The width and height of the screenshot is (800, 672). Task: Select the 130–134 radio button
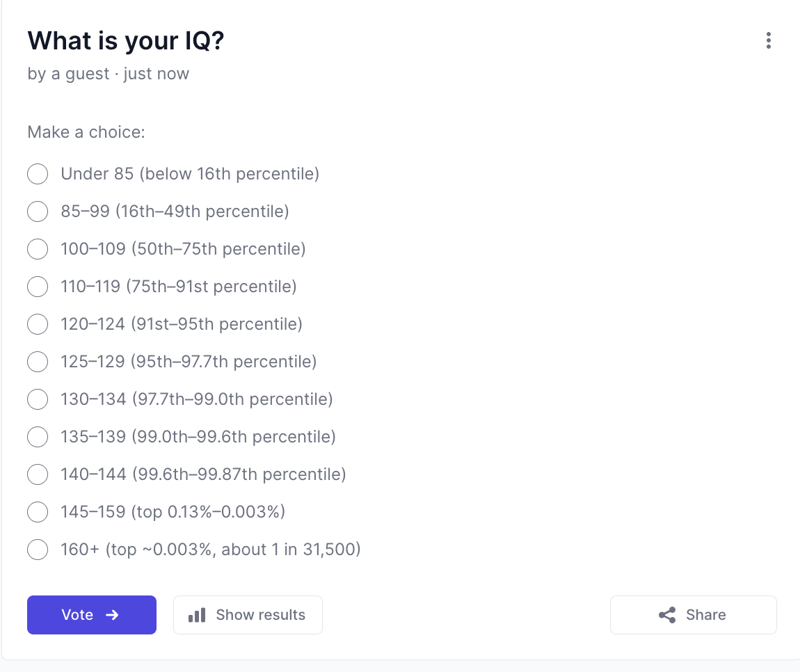point(38,399)
